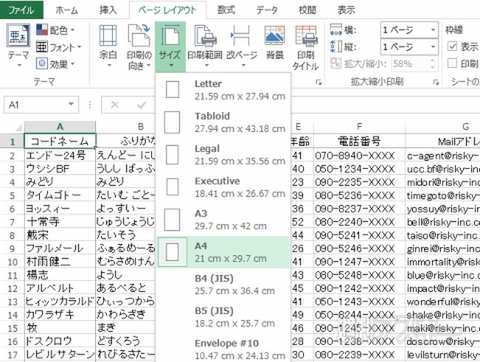Select cell ウシシBF
This screenshot has height=362, width=480.
tap(60, 169)
